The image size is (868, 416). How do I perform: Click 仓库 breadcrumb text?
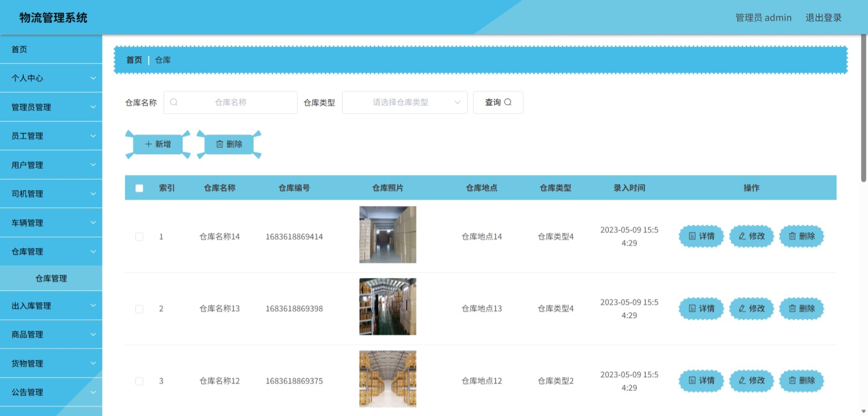(x=163, y=60)
